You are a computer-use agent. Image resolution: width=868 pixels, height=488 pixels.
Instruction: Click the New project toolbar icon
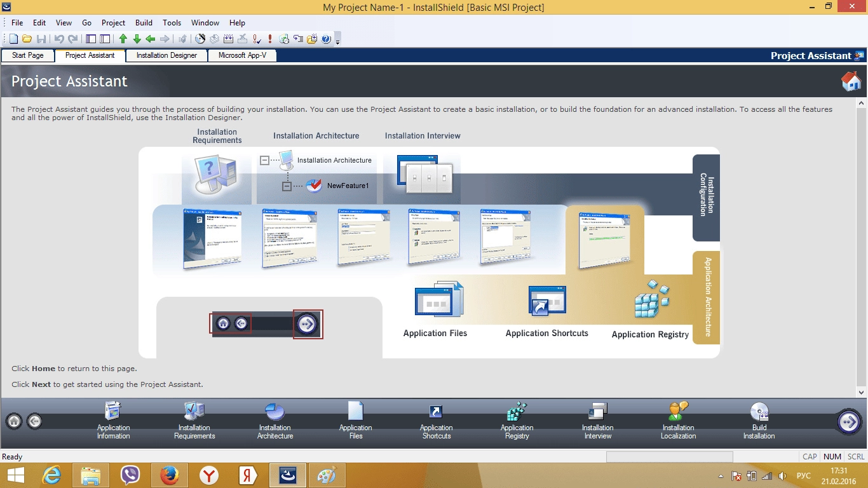tap(13, 39)
